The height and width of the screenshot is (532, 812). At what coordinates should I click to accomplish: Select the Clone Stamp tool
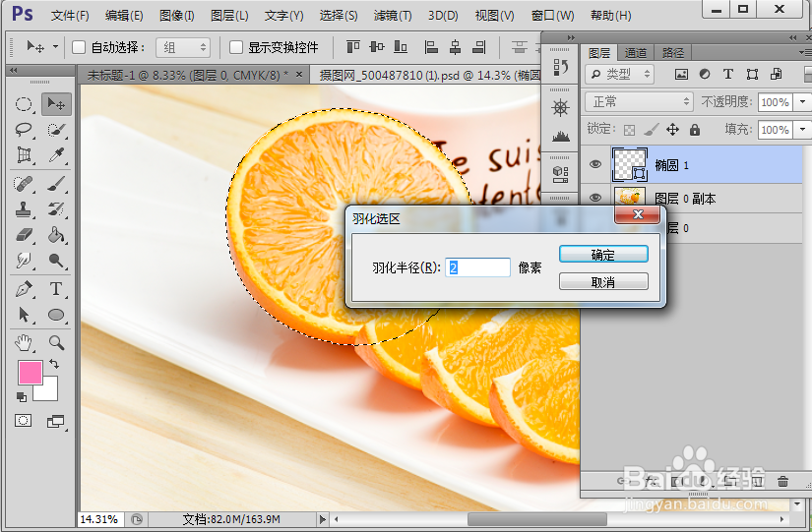pyautogui.click(x=24, y=209)
